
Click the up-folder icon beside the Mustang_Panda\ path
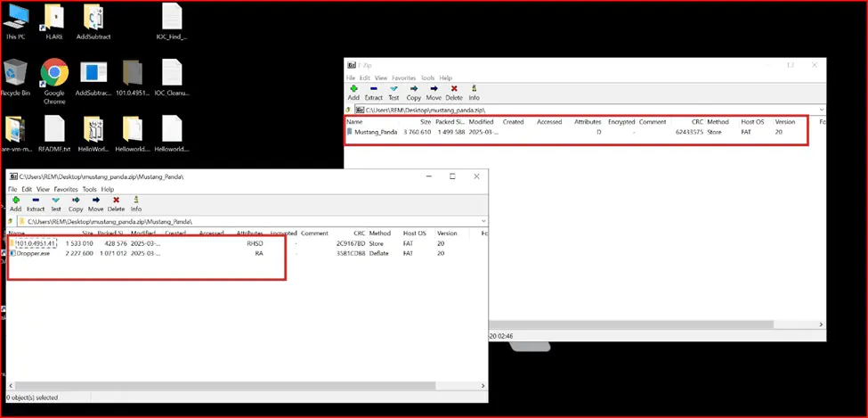tap(12, 221)
